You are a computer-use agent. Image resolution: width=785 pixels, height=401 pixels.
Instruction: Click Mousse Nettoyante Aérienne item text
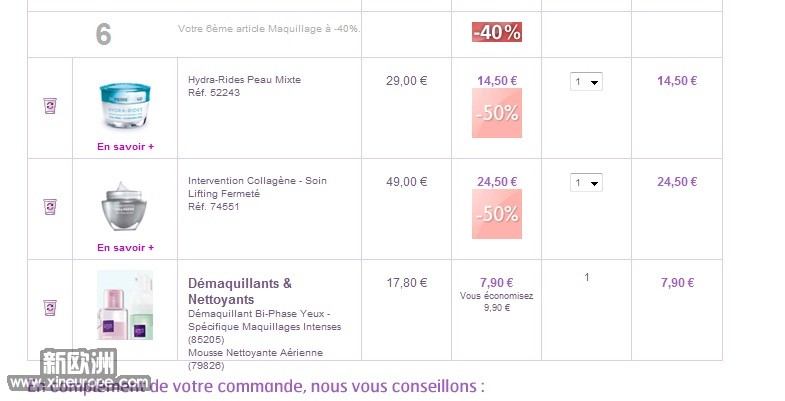point(255,352)
